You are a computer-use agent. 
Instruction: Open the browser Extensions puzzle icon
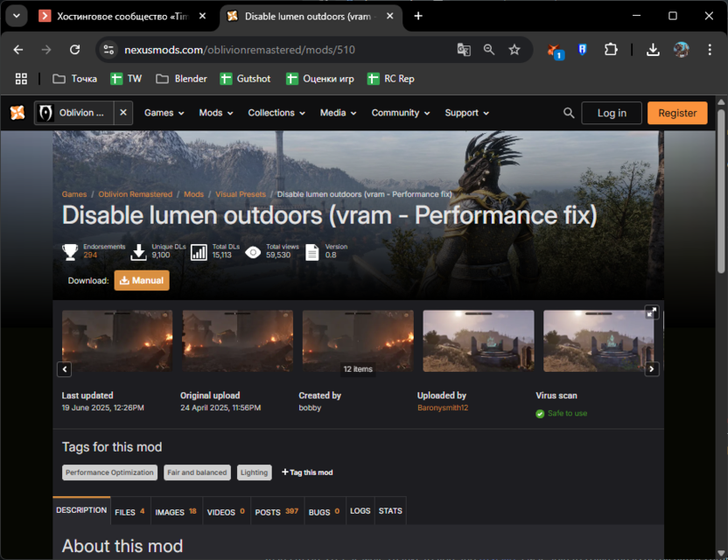coord(611,50)
